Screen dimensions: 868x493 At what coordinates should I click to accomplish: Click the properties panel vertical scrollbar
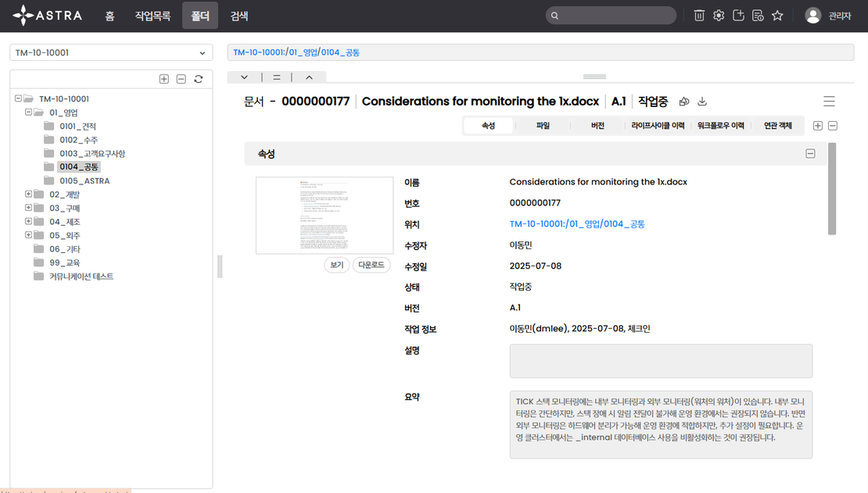(832, 188)
